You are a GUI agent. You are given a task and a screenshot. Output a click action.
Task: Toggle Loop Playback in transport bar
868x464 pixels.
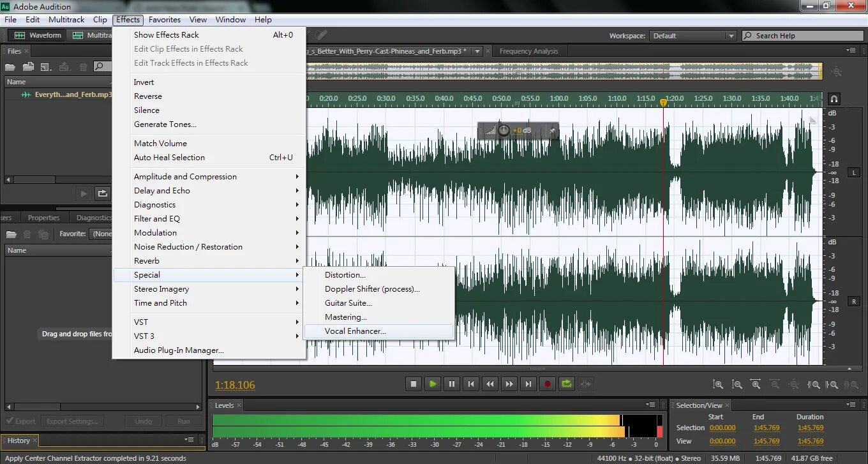(566, 384)
